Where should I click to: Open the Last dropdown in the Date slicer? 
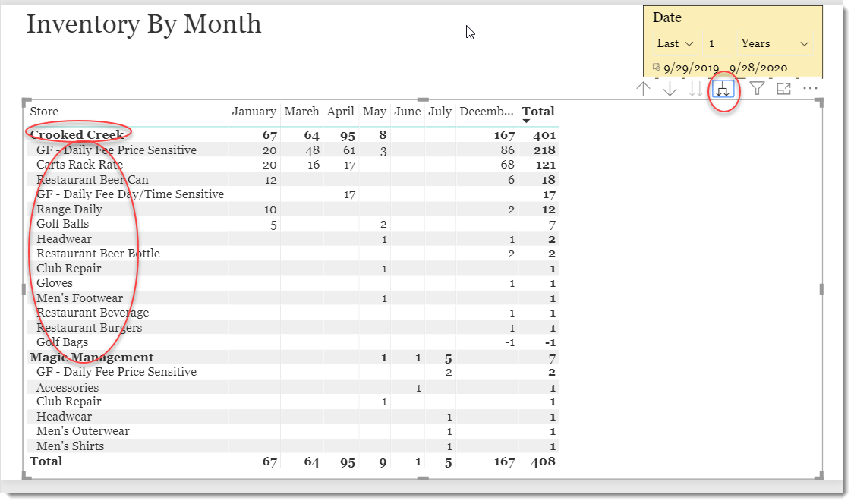pyautogui.click(x=672, y=43)
